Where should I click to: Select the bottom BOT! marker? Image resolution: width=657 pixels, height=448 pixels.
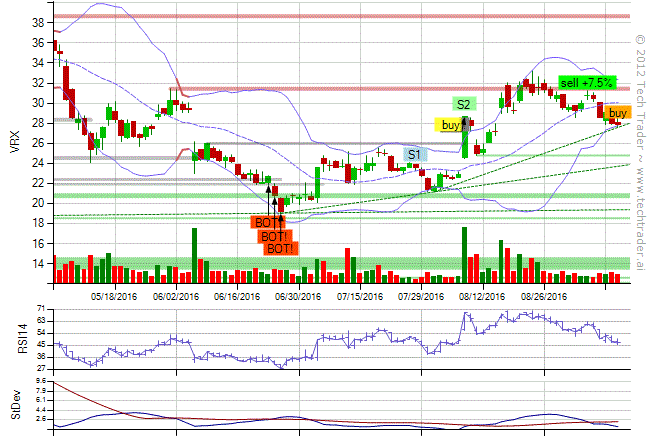[281, 248]
